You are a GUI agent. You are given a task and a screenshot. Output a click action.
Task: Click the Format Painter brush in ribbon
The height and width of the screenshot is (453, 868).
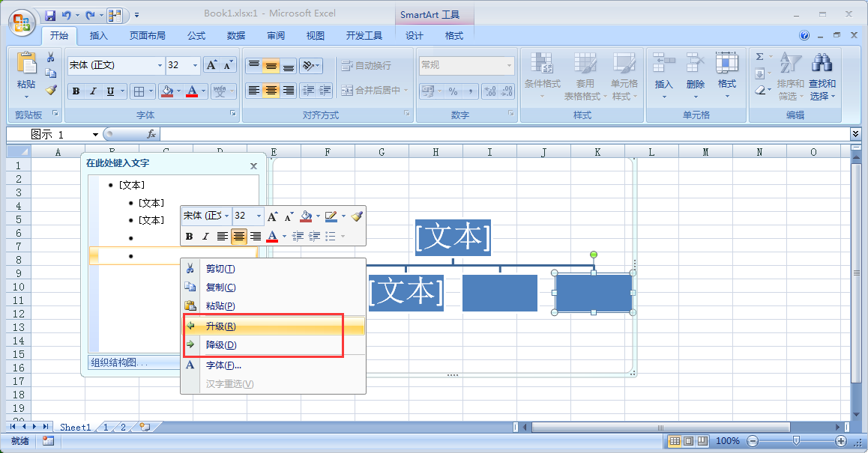pyautogui.click(x=51, y=89)
